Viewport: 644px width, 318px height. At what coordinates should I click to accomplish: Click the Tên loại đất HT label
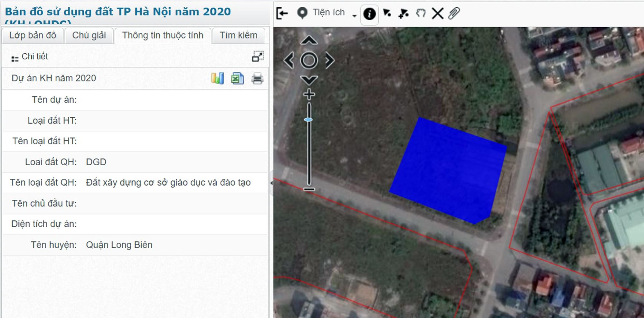(45, 141)
